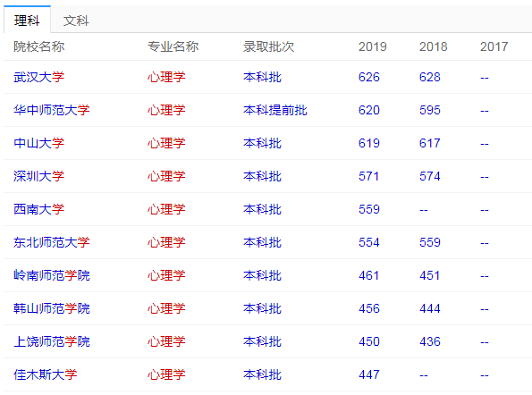The width and height of the screenshot is (532, 395).
Task: Click the 录取批次 column header
Action: (x=269, y=46)
